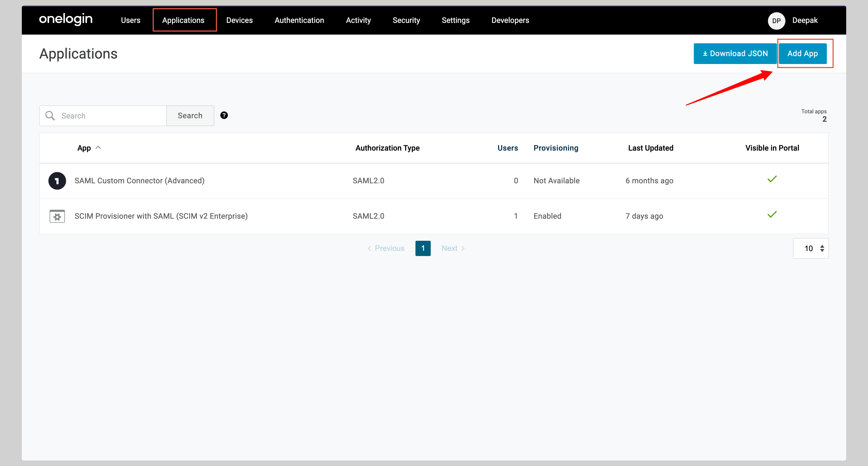This screenshot has width=868, height=466.
Task: Open the SCIM Provisioner with SAML app
Action: [x=161, y=216]
